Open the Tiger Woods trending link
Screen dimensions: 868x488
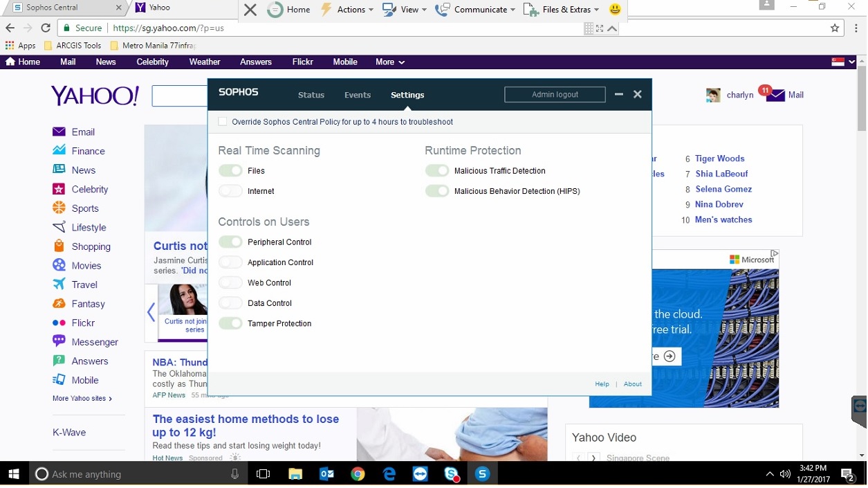tap(719, 159)
